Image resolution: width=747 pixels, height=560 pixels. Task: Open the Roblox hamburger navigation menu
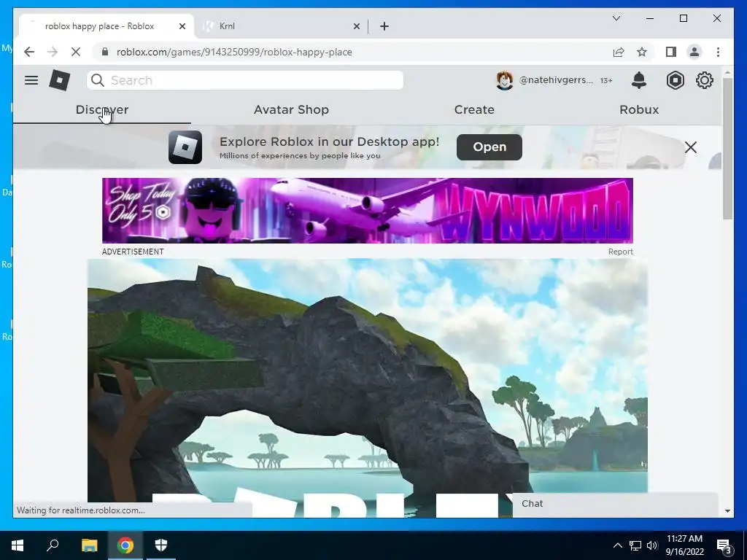[31, 80]
